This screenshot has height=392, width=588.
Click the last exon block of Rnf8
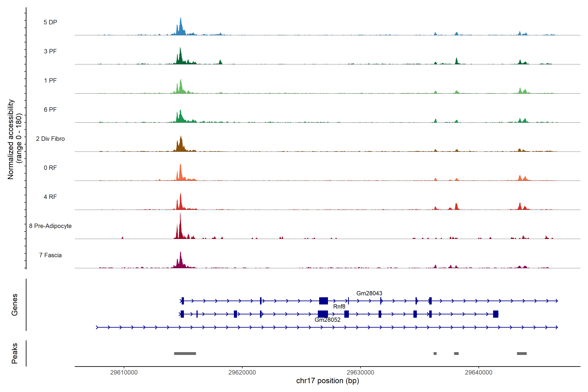(x=496, y=314)
